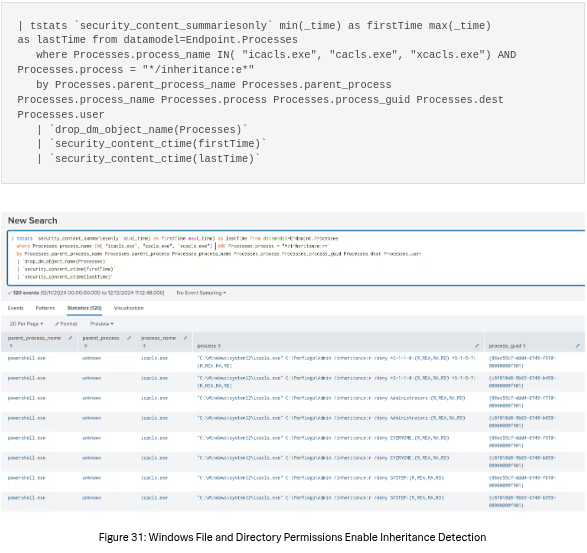Click the sort arrows under process_name header
This screenshot has height=553, width=587.
coord(144,346)
